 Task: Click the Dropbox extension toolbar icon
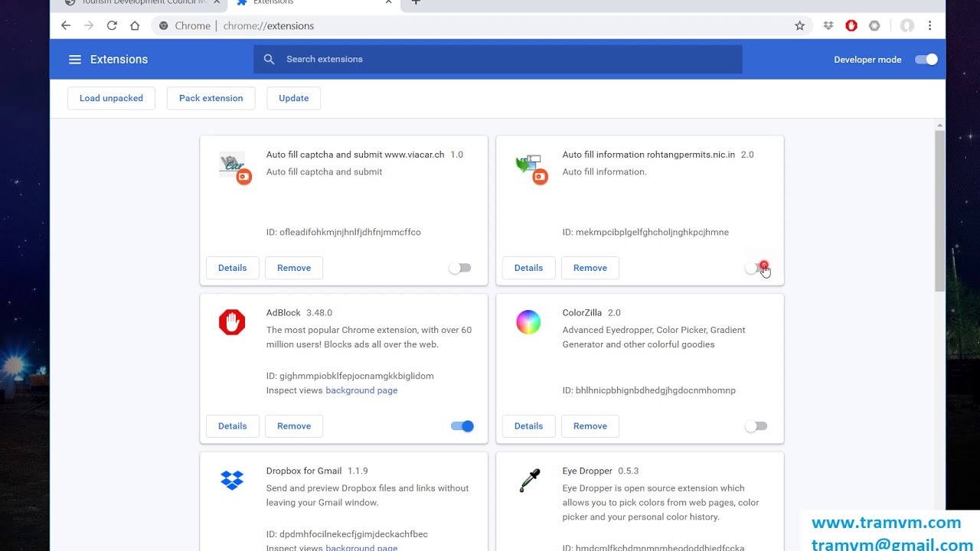(828, 26)
